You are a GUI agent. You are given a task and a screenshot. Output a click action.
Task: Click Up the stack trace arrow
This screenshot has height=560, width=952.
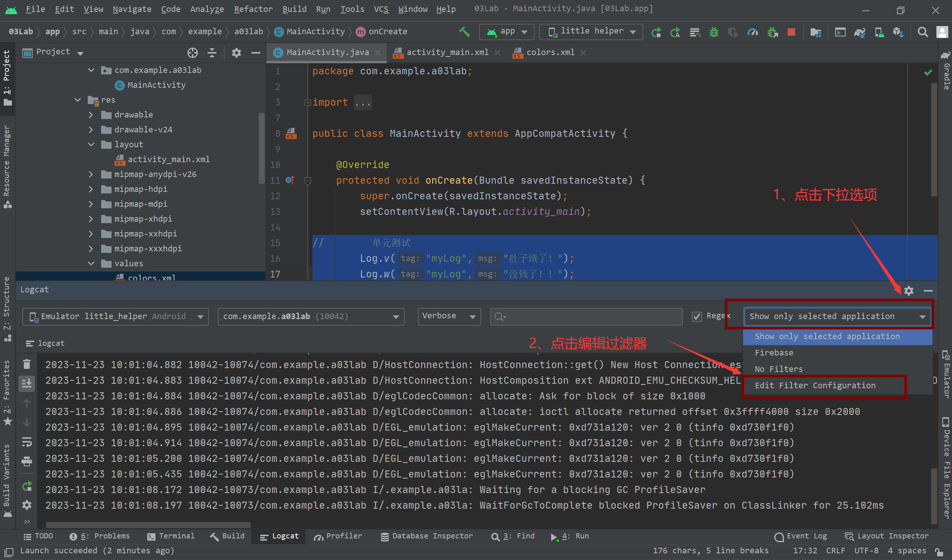[x=26, y=403]
